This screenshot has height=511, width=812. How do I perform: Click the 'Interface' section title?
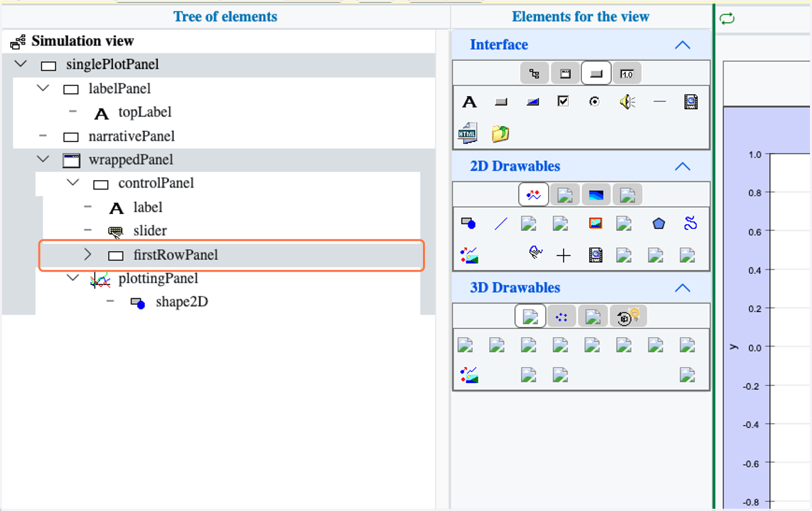point(499,45)
